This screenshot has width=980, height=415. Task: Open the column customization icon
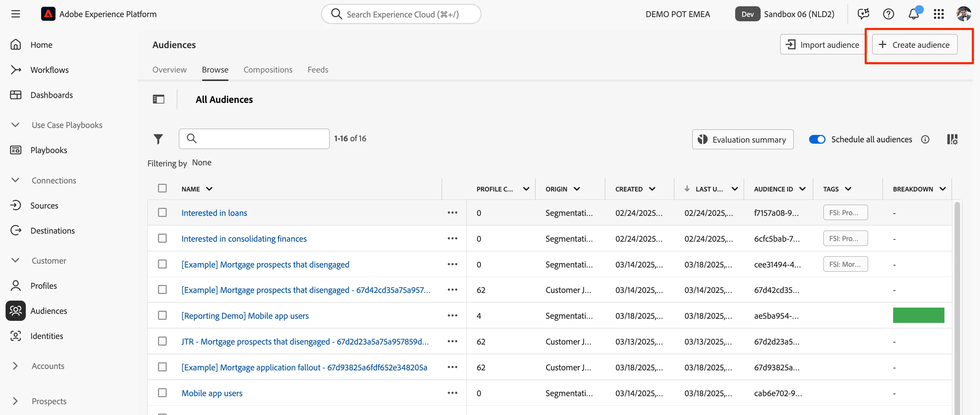[x=952, y=139]
